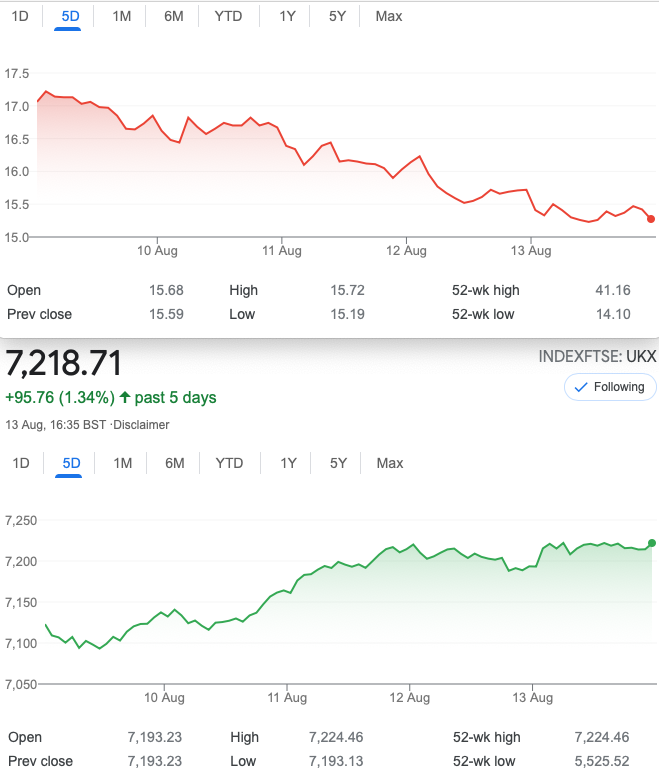Select YTD on the green FTSE chart
The width and height of the screenshot is (659, 770).
point(229,463)
